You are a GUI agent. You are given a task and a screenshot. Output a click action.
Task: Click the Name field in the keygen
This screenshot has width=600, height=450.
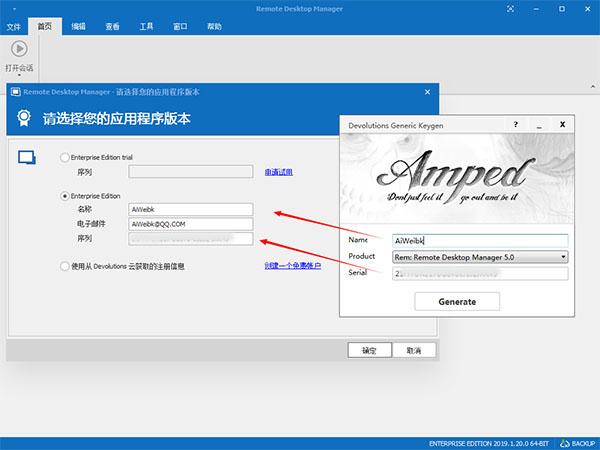(x=480, y=241)
